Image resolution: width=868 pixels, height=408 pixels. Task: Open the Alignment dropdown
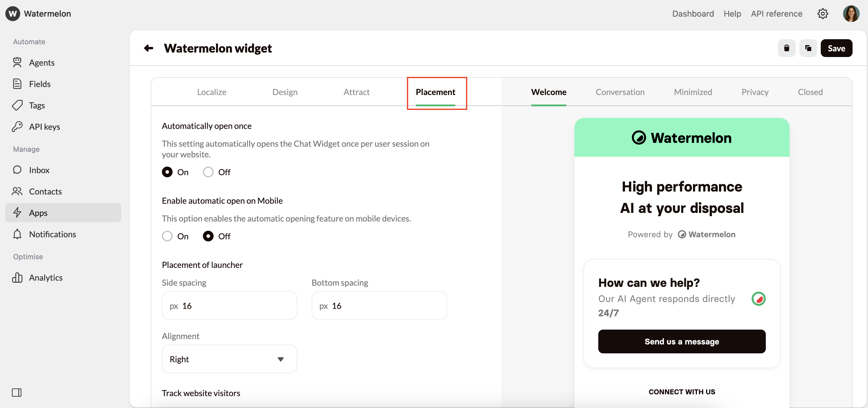pos(229,359)
